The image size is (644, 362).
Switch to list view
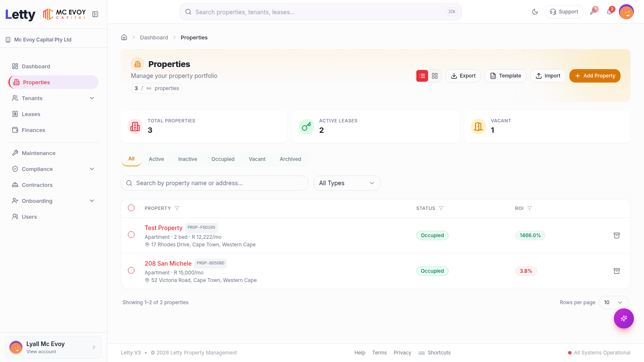[x=422, y=76]
